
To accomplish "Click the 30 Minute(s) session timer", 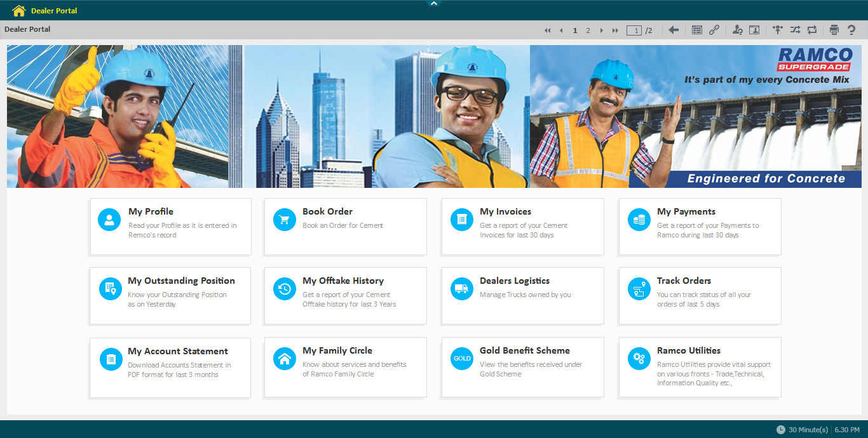I will tap(808, 430).
